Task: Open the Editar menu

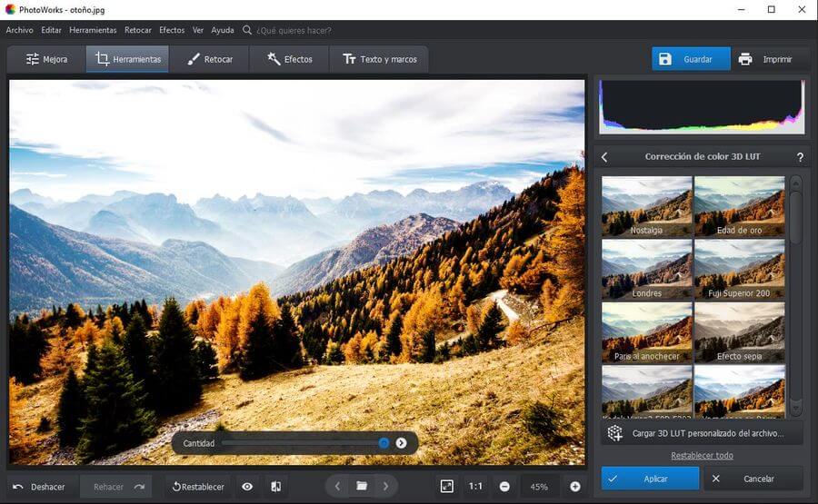Action: click(x=51, y=30)
